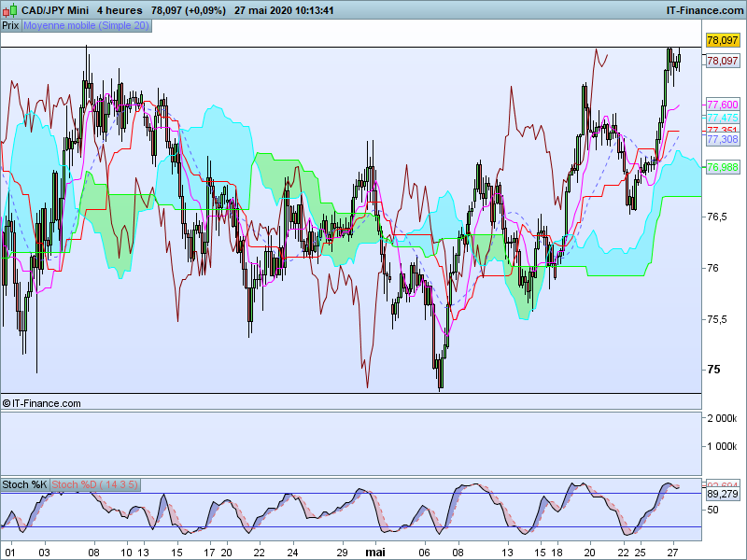Click the 89,279 stochastic value label

tap(723, 494)
